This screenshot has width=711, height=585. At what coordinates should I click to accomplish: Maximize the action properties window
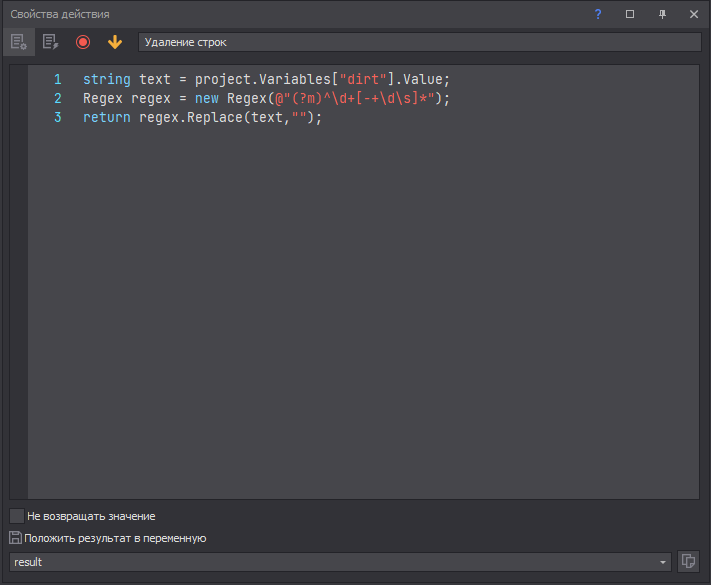[630, 14]
